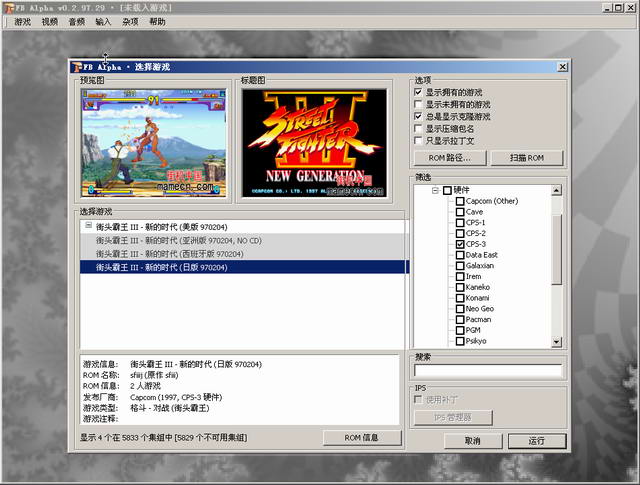The width and height of the screenshot is (640, 485).
Task: Toggle the 显示拥有的游戏 checkbox
Action: click(x=419, y=92)
